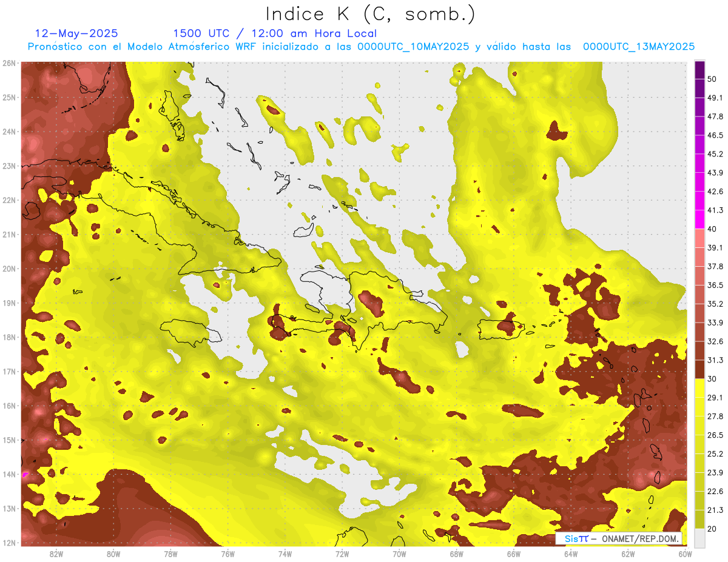
Task: Click the colorbar value 27.8
Action: [x=715, y=416]
